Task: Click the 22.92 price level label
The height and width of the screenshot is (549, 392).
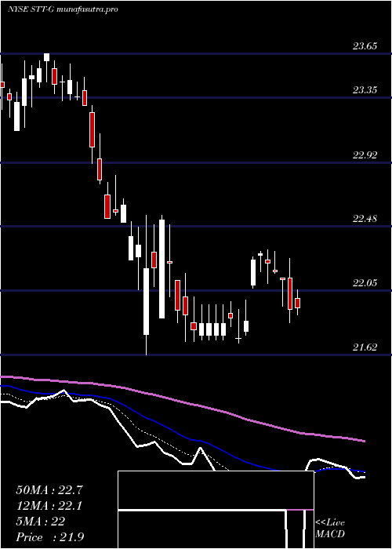Action: 365,155
